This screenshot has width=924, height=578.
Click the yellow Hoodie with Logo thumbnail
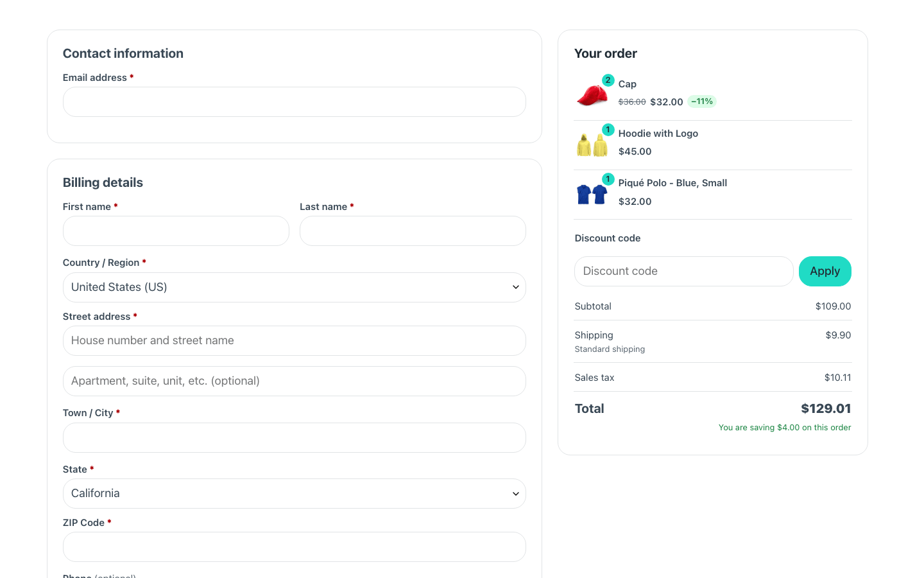click(592, 145)
